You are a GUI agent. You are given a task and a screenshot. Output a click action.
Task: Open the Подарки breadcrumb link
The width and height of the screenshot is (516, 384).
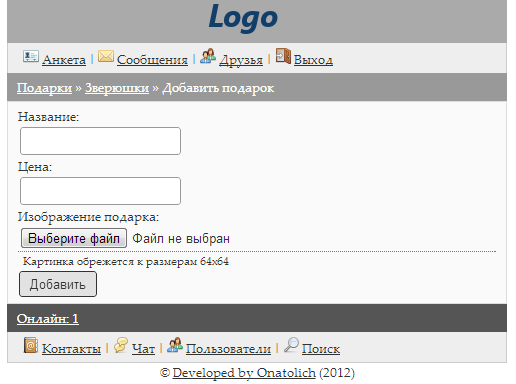click(x=44, y=88)
